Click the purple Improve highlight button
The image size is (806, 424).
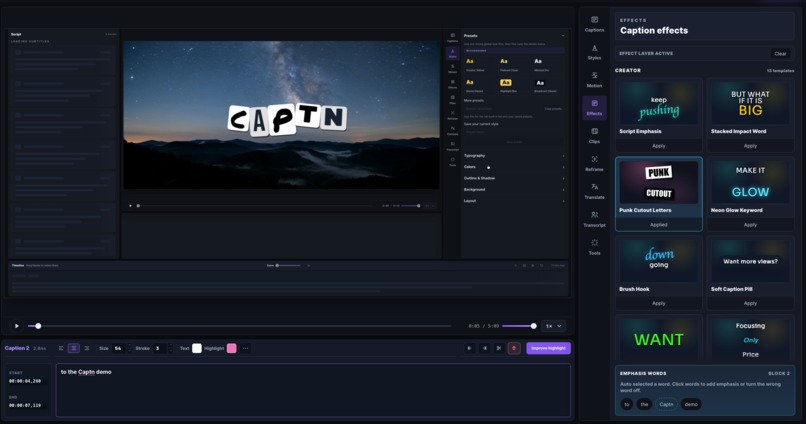click(548, 348)
